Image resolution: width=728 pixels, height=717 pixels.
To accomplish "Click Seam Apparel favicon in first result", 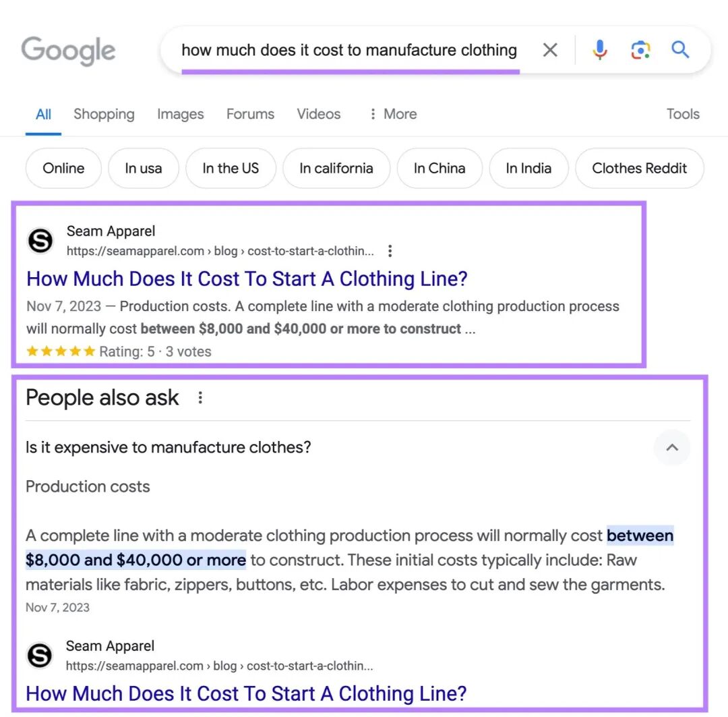I will (40, 241).
